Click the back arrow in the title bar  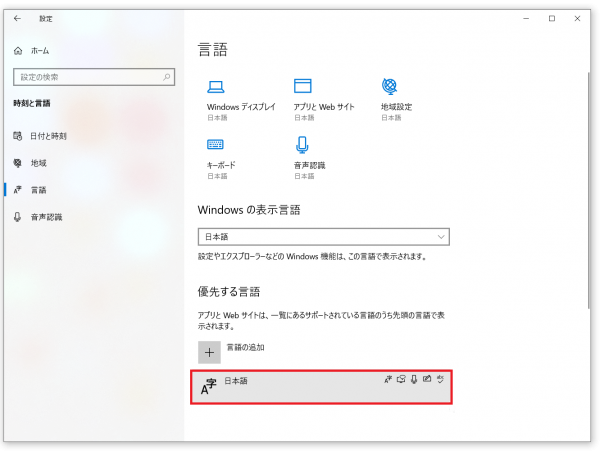click(x=17, y=18)
